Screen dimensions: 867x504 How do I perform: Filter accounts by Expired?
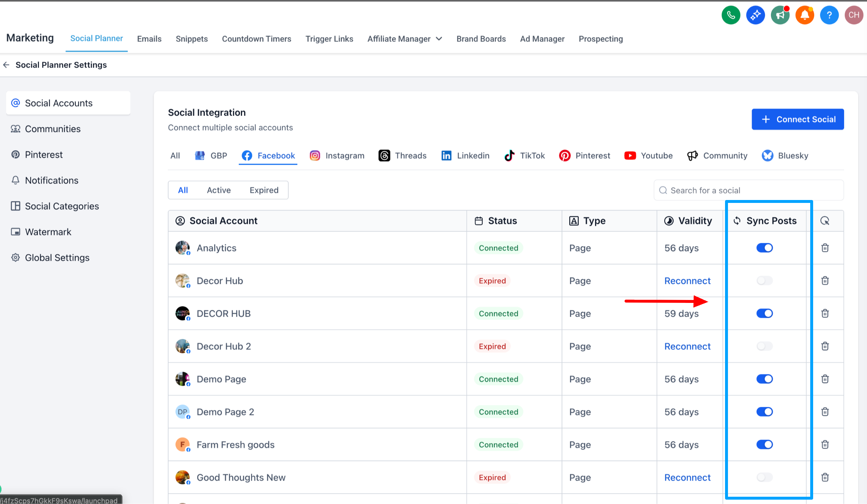tap(264, 190)
